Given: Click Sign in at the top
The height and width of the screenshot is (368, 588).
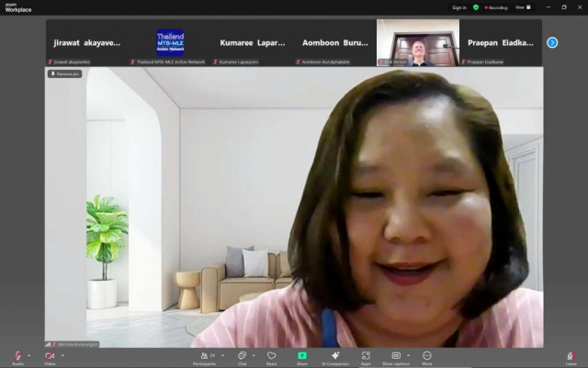Looking at the screenshot, I should (458, 6).
